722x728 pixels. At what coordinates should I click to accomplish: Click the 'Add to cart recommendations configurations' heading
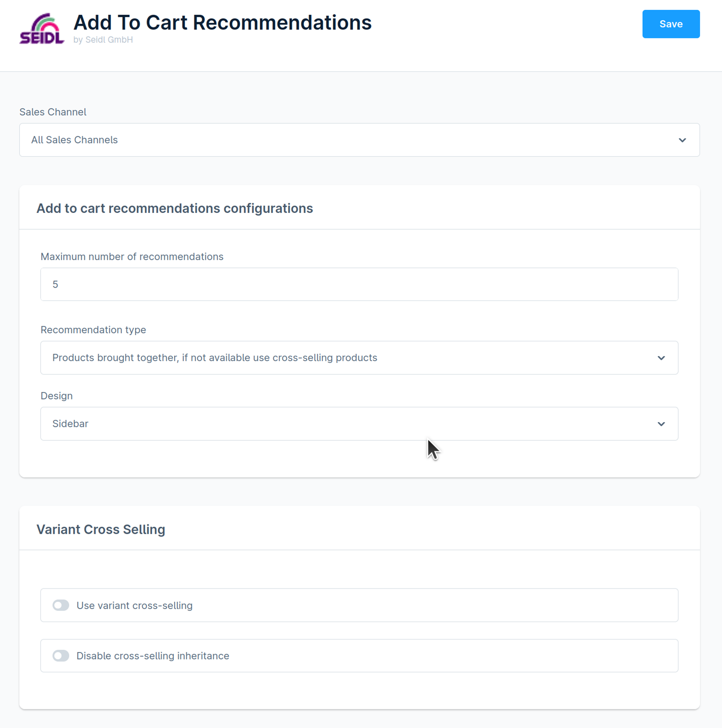click(175, 208)
